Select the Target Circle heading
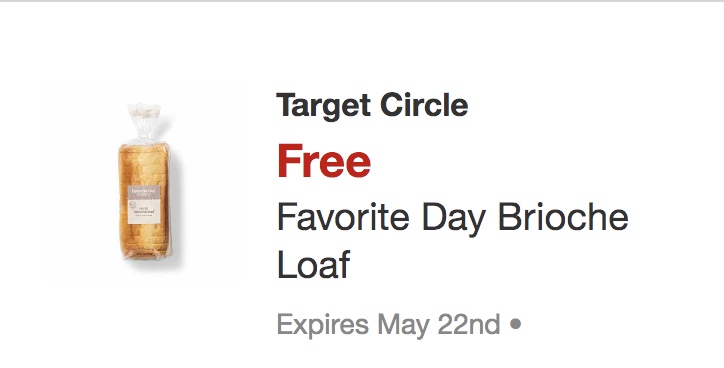This screenshot has width=724, height=368. [372, 106]
